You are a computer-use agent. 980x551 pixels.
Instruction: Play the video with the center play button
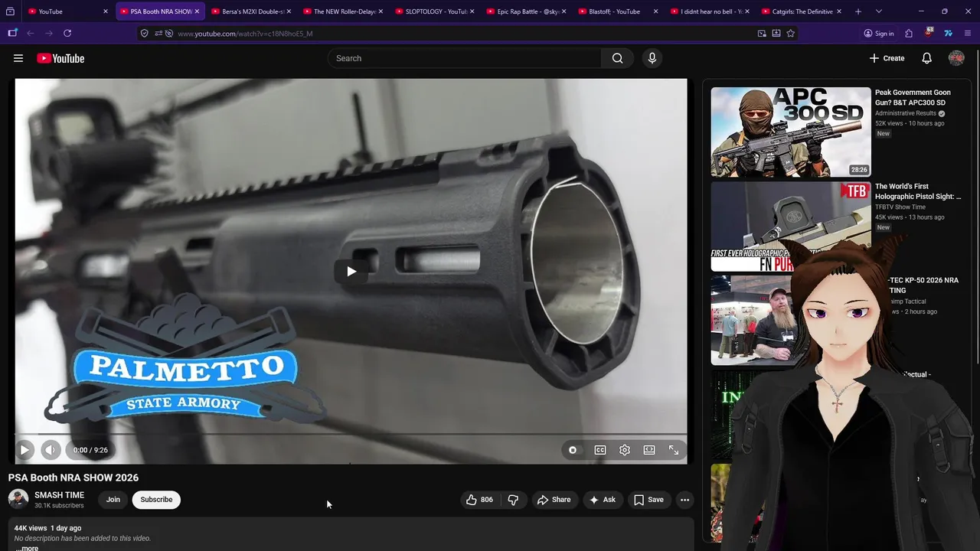point(351,271)
